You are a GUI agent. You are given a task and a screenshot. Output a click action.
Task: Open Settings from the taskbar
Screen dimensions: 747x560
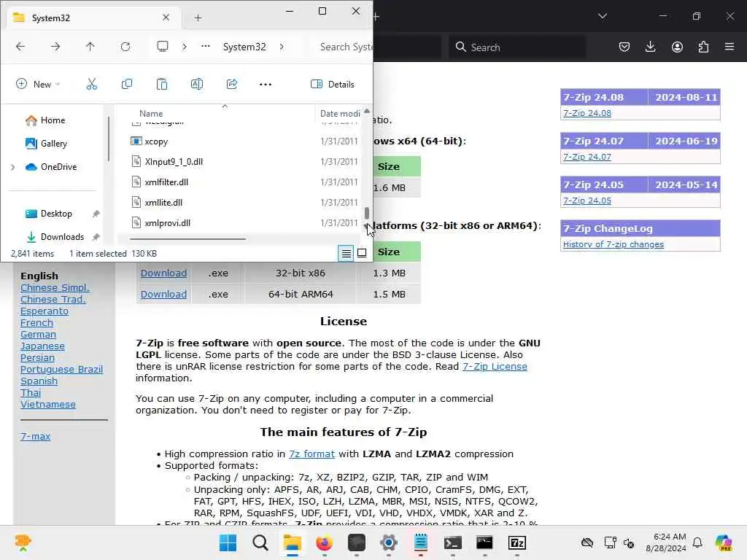(x=389, y=542)
